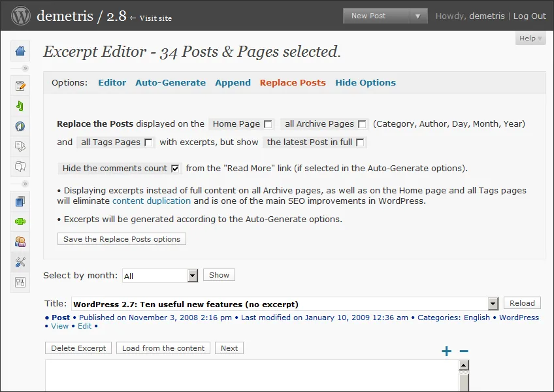The height and width of the screenshot is (392, 554).
Task: Open the Appearance icon in sidebar
Action: [x=20, y=201]
